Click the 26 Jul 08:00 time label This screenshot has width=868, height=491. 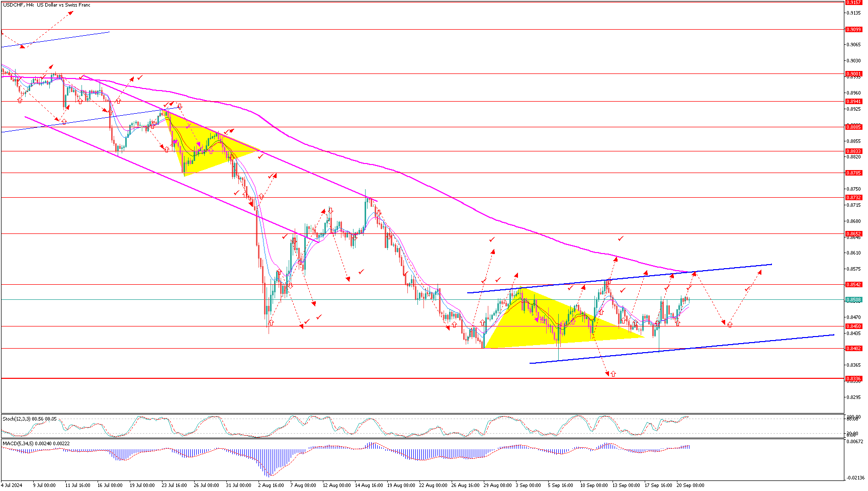tap(206, 485)
